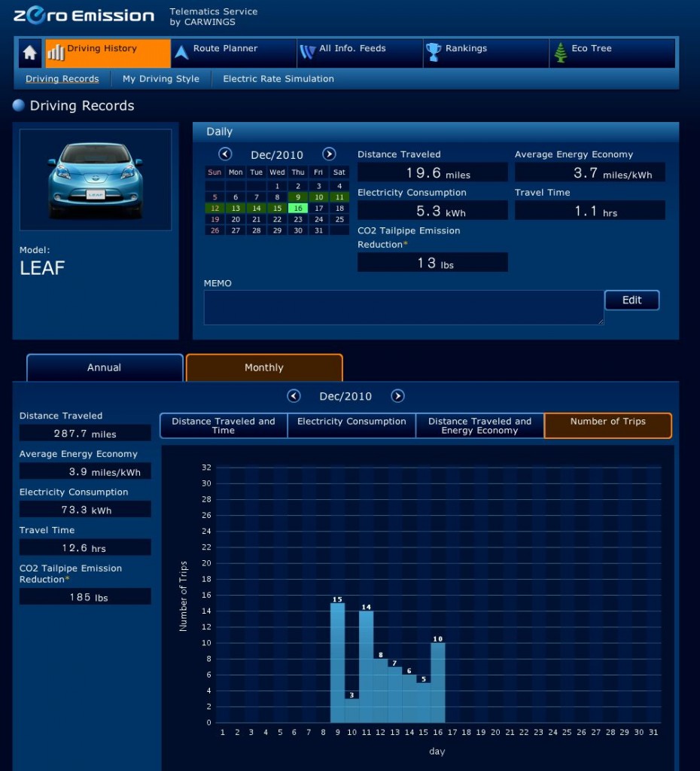Select December 1 in the calendar
Screen dimensions: 700x771
(277, 186)
